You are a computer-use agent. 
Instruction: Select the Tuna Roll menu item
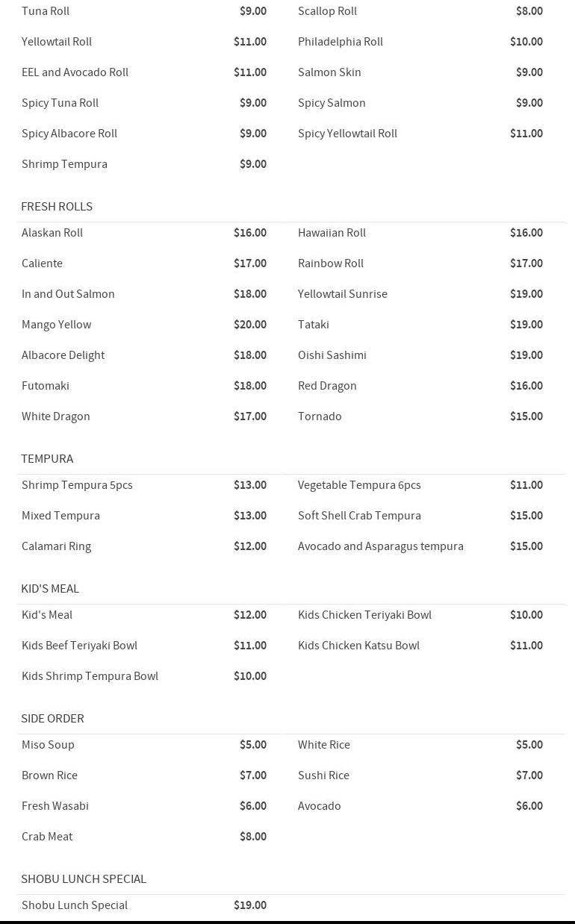46,11
